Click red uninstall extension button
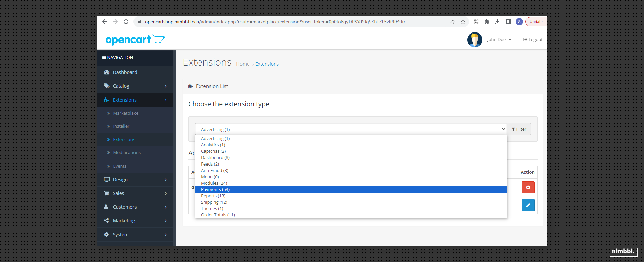This screenshot has width=644, height=262. tap(528, 187)
